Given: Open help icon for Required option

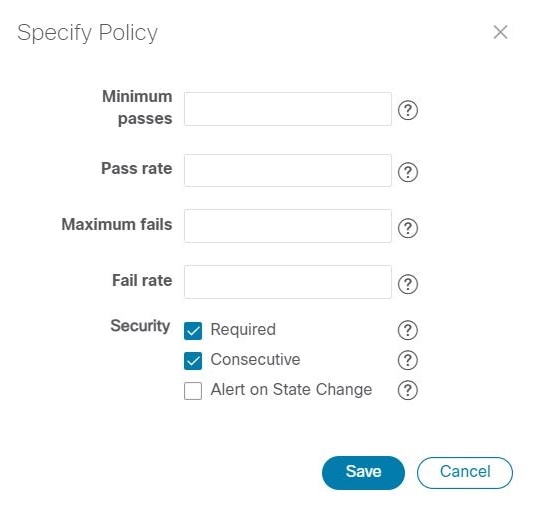Looking at the screenshot, I should pyautogui.click(x=408, y=330).
